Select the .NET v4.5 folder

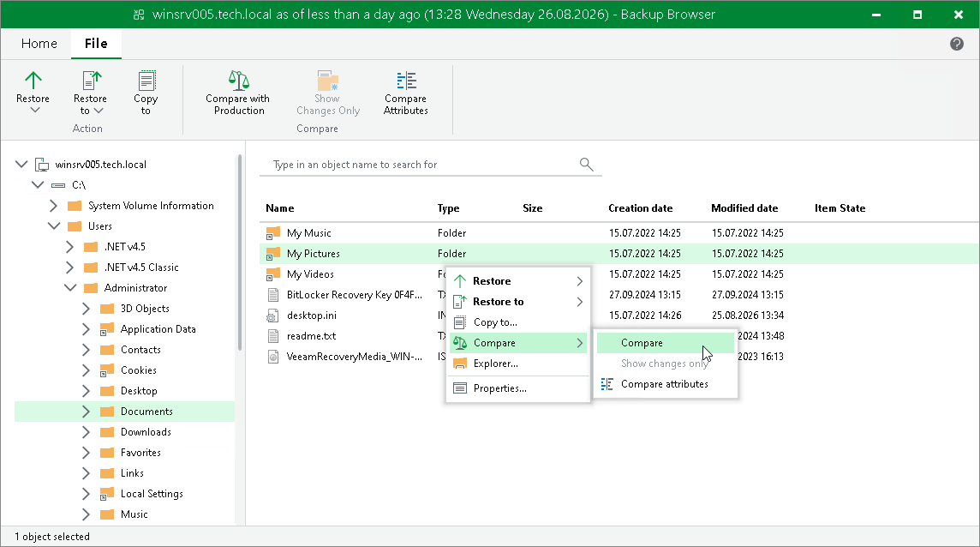[x=125, y=247]
